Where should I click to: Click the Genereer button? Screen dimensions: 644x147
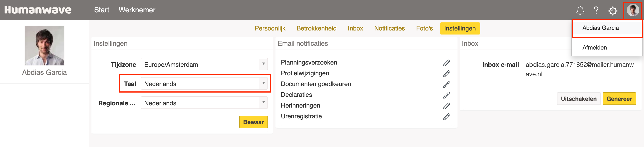(619, 99)
